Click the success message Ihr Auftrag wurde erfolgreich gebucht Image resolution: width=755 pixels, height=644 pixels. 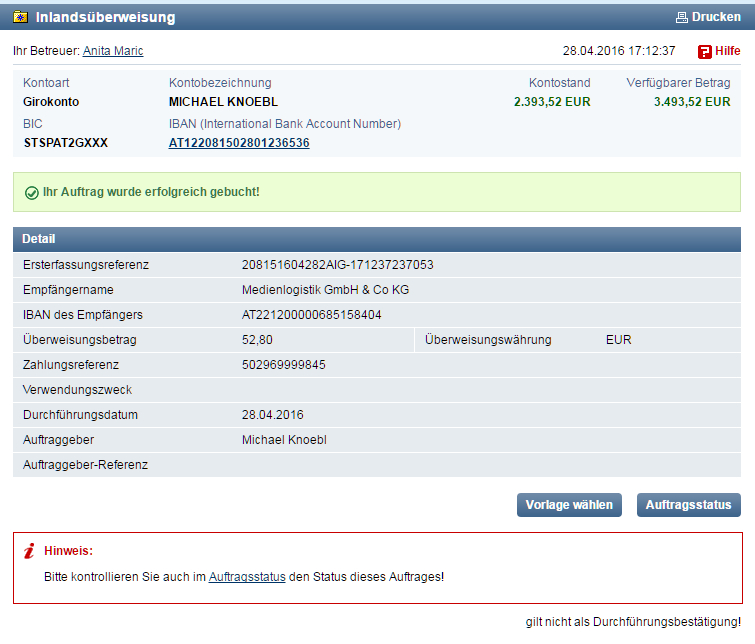pyautogui.click(x=151, y=192)
